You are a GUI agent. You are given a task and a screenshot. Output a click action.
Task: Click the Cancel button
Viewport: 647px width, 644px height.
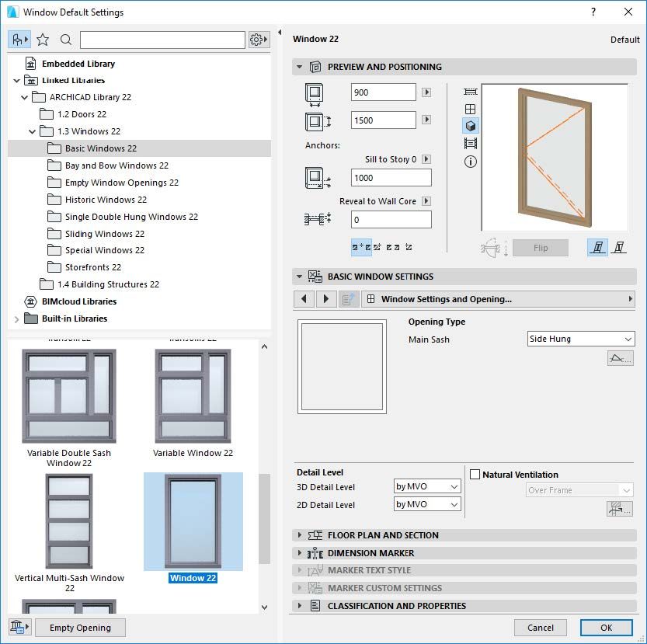540,628
